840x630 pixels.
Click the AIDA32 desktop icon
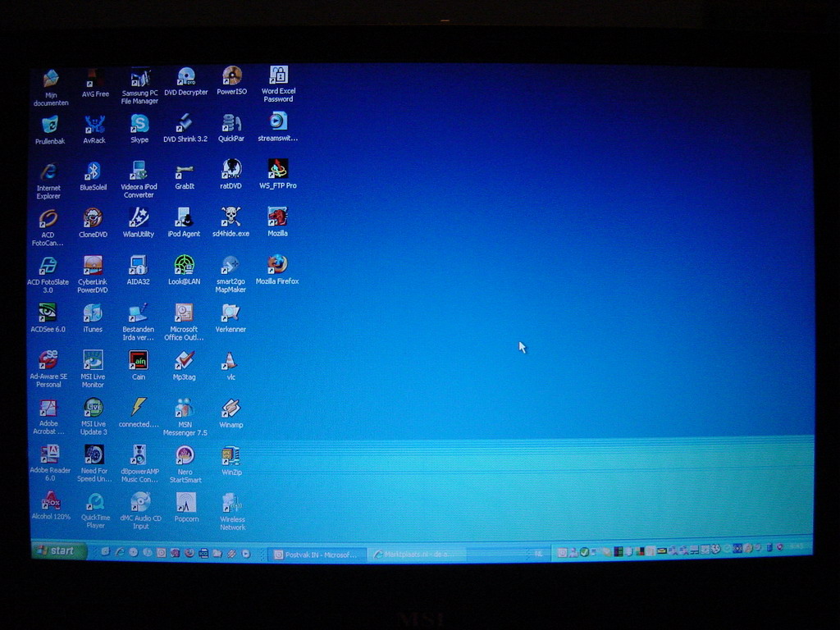coord(138,270)
